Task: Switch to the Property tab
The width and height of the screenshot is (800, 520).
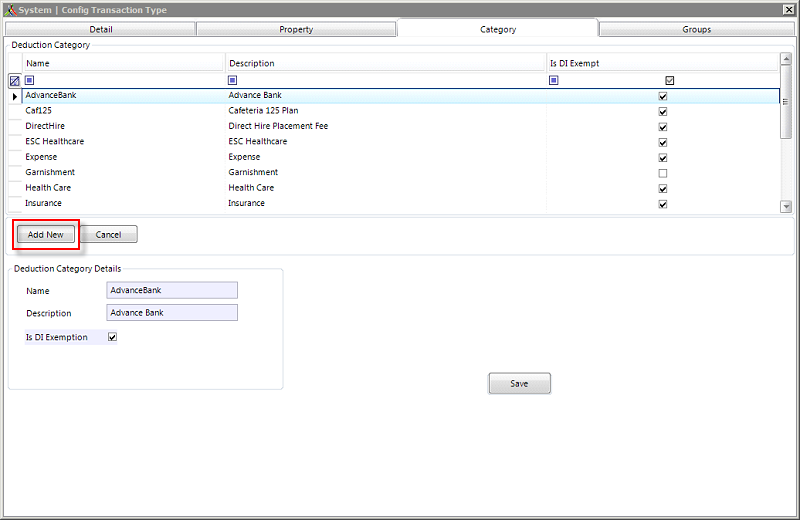Action: pyautogui.click(x=296, y=29)
